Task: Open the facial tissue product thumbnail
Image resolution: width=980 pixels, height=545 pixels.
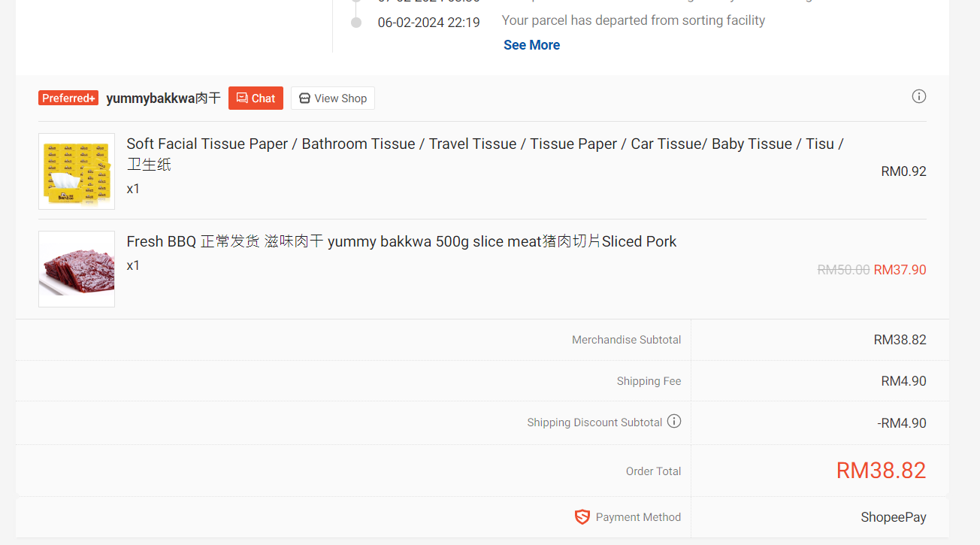Action: click(x=77, y=171)
